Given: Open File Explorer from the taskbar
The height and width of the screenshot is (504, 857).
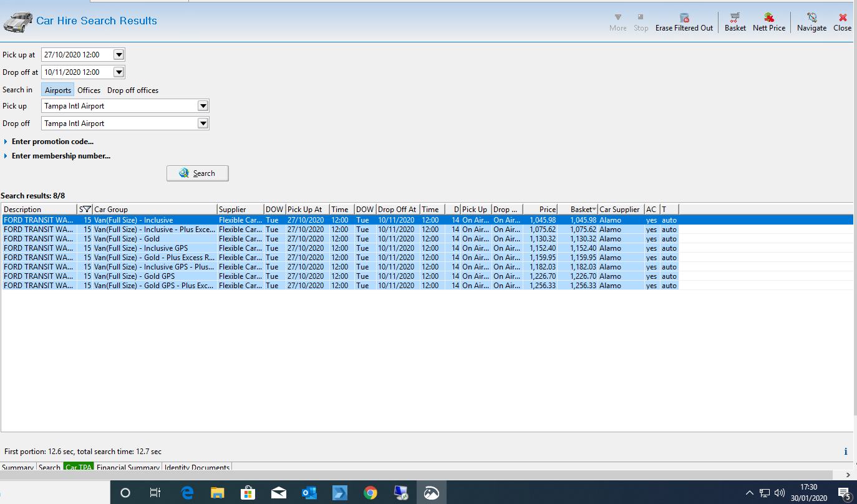Looking at the screenshot, I should tap(217, 493).
